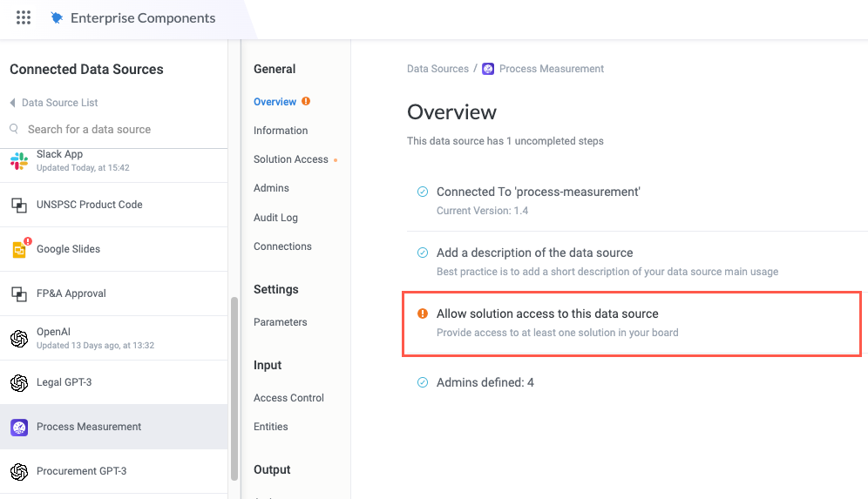Click Current Version: 1.4 text
The width and height of the screenshot is (868, 499).
(482, 211)
